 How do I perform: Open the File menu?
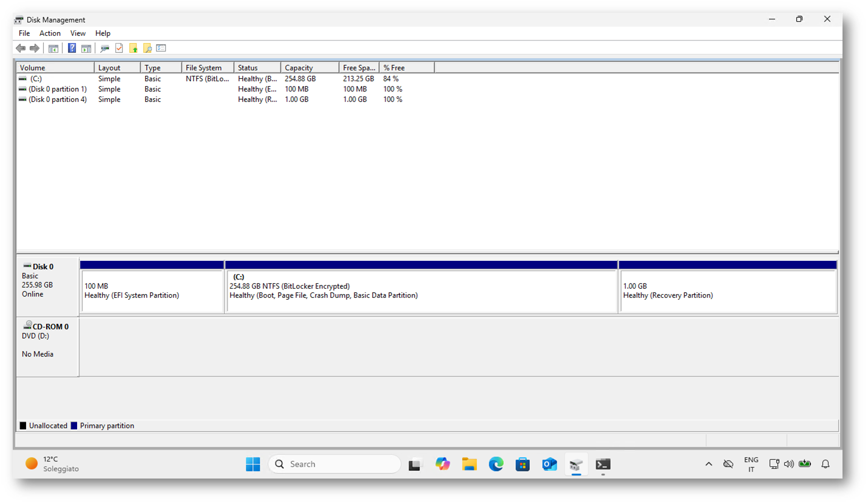click(24, 33)
